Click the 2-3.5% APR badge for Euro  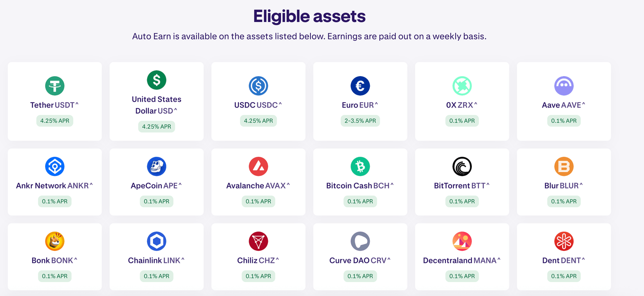pyautogui.click(x=360, y=121)
